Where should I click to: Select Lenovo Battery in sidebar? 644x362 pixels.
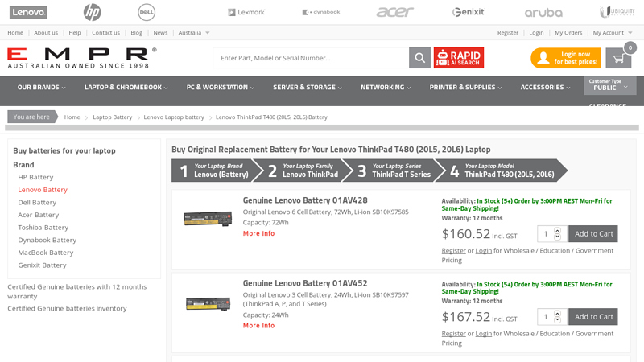pyautogui.click(x=43, y=190)
